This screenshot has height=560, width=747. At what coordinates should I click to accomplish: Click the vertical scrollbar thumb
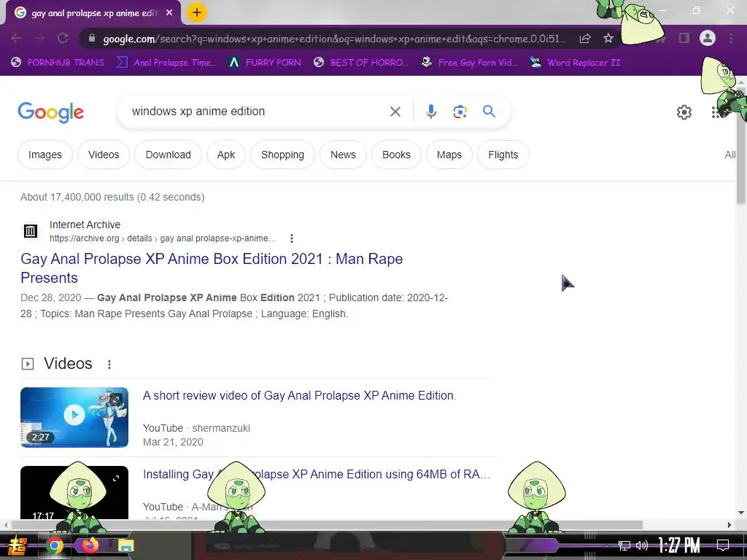(741, 147)
